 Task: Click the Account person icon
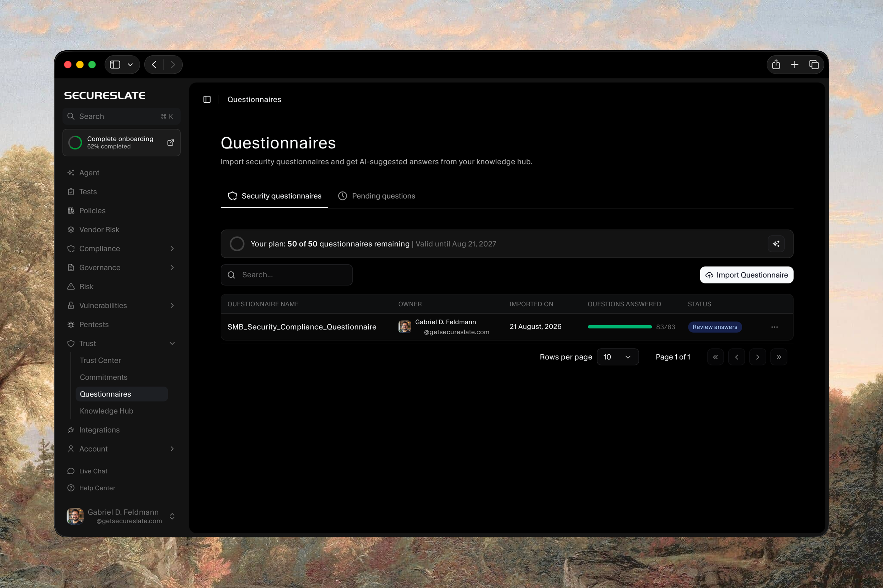(x=70, y=449)
